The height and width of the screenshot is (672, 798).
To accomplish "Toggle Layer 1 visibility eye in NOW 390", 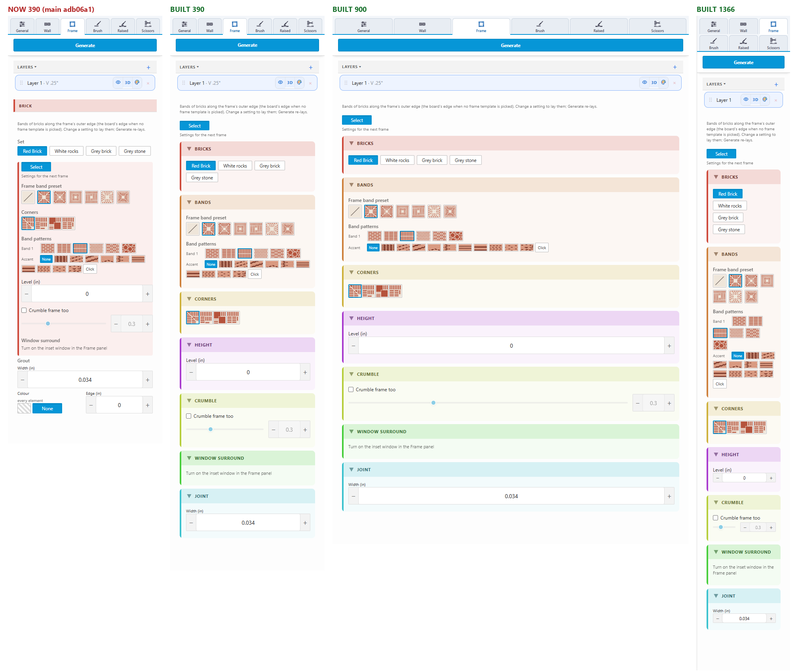I will pyautogui.click(x=118, y=82).
